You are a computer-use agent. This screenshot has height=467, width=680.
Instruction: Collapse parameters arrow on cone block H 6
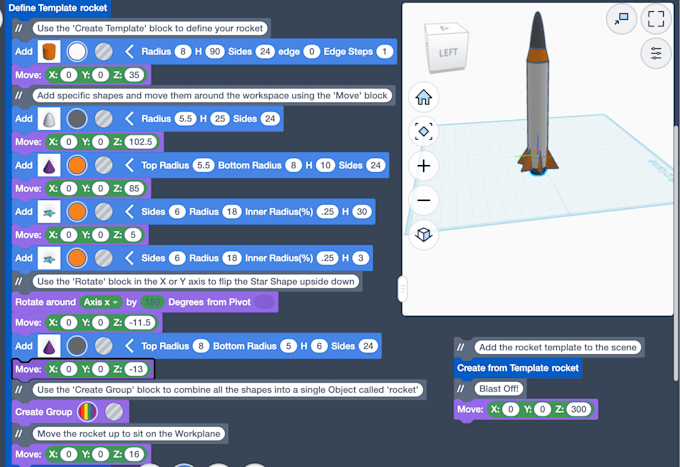pyautogui.click(x=129, y=346)
